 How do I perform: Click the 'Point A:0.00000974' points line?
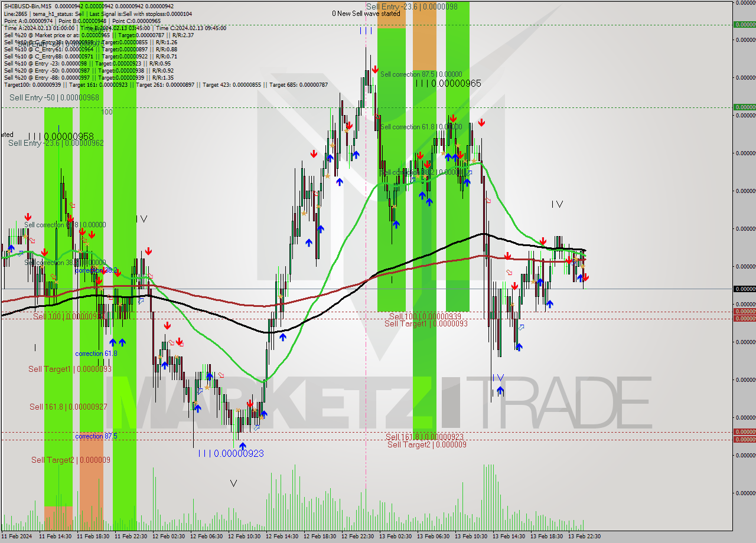82,21
